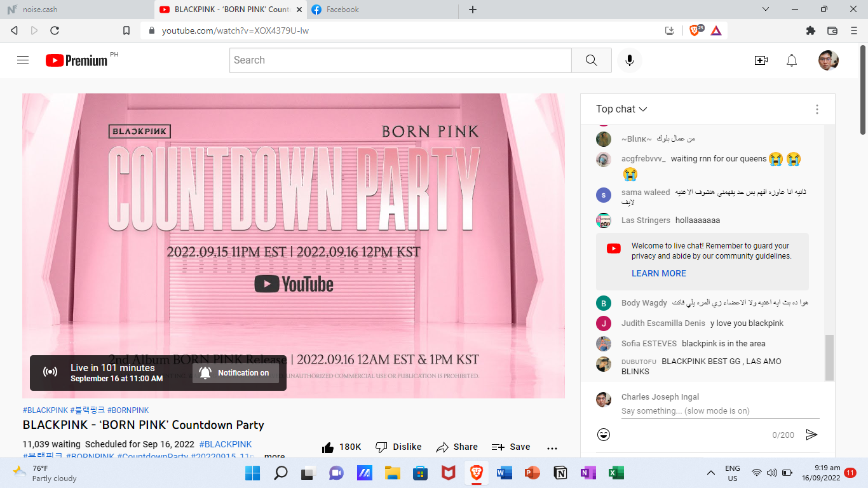The width and height of the screenshot is (868, 488).
Task: Open the volume control in system tray
Action: (x=772, y=473)
